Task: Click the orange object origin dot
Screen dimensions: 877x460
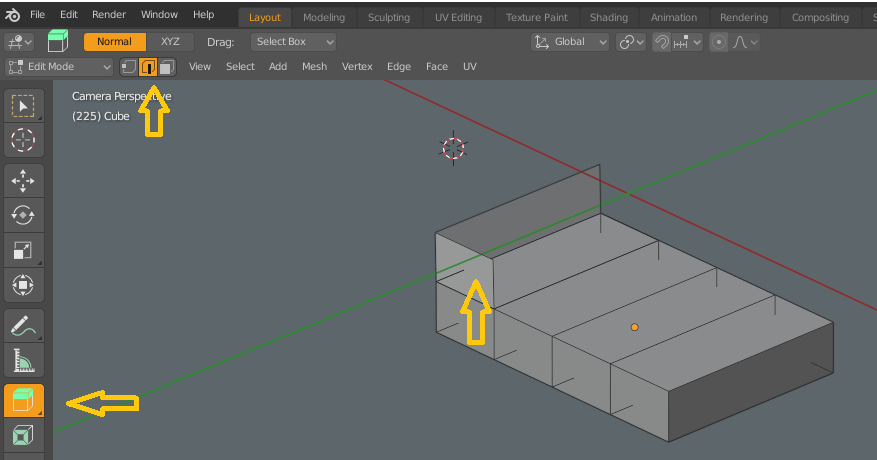Action: coord(634,327)
